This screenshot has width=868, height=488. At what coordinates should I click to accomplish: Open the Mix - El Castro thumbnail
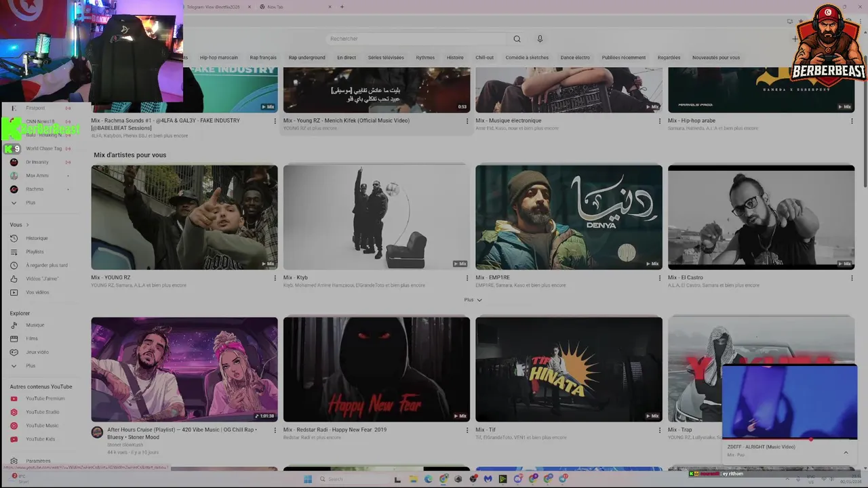[x=761, y=217]
